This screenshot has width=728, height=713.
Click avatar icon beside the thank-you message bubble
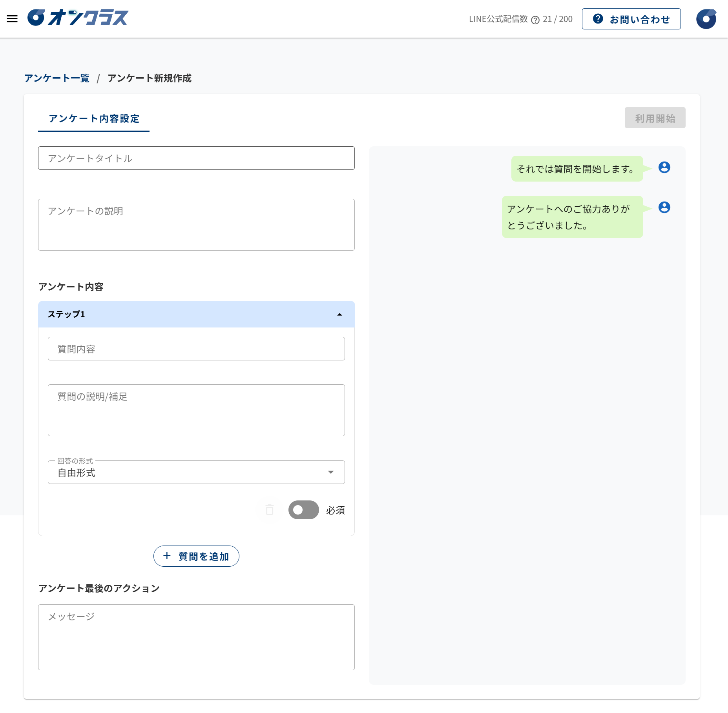(x=664, y=207)
